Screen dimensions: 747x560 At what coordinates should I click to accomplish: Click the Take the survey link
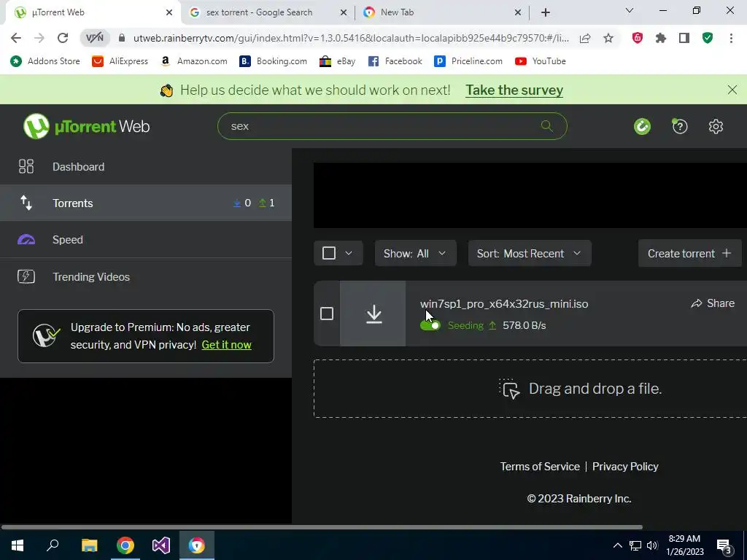(514, 90)
